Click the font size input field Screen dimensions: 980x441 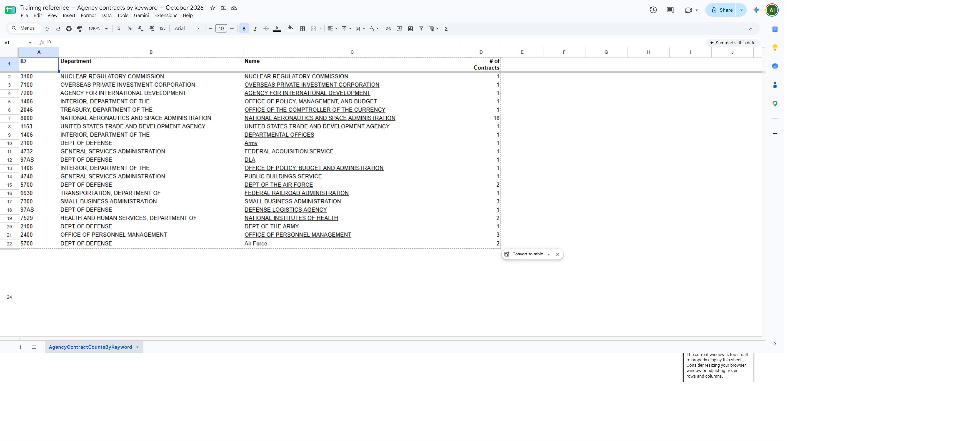click(221, 29)
